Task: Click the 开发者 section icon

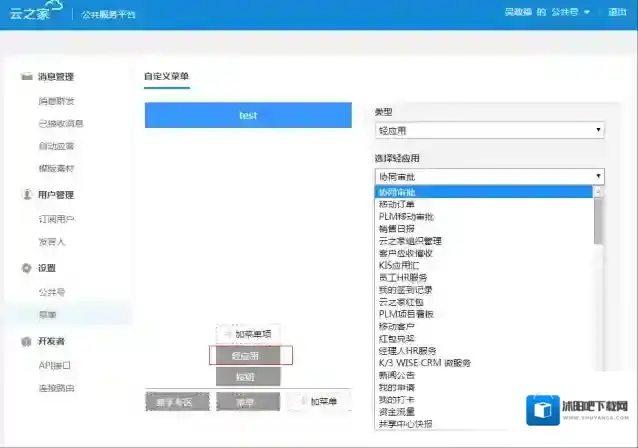Action: (x=27, y=342)
